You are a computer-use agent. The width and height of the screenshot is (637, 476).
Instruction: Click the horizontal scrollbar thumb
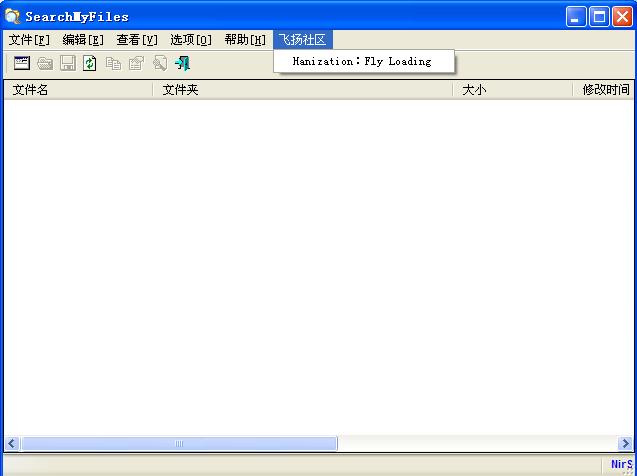pyautogui.click(x=179, y=443)
